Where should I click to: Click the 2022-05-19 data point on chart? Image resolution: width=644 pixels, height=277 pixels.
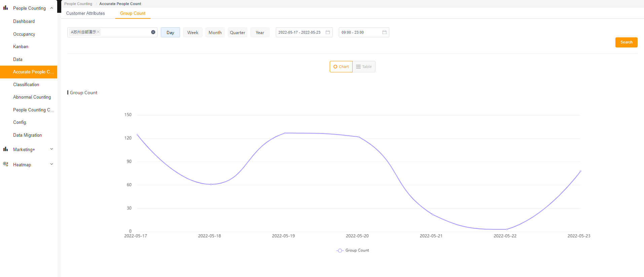point(285,133)
